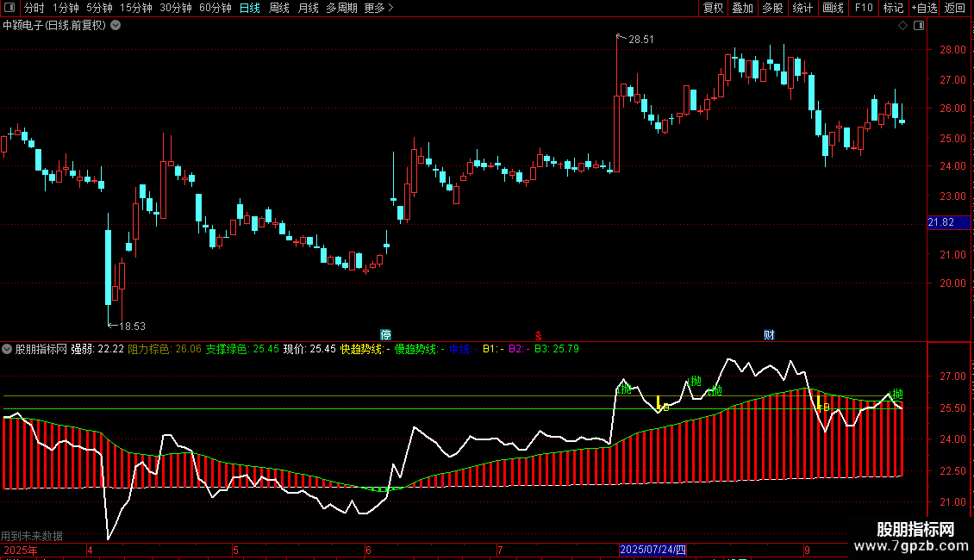This screenshot has height=560, width=974.
Task: Open the stock title dropdown circle icon
Action: coord(116,26)
